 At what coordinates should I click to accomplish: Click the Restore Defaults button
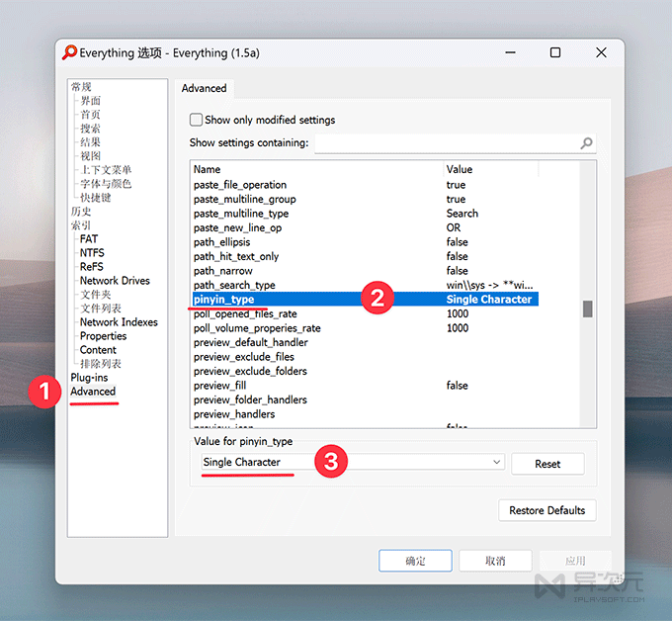click(x=546, y=510)
